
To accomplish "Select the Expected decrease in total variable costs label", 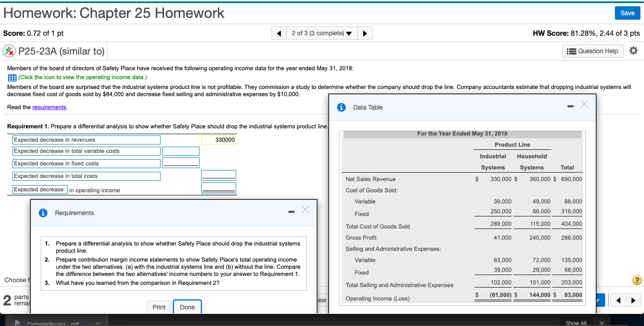I will [x=86, y=151].
